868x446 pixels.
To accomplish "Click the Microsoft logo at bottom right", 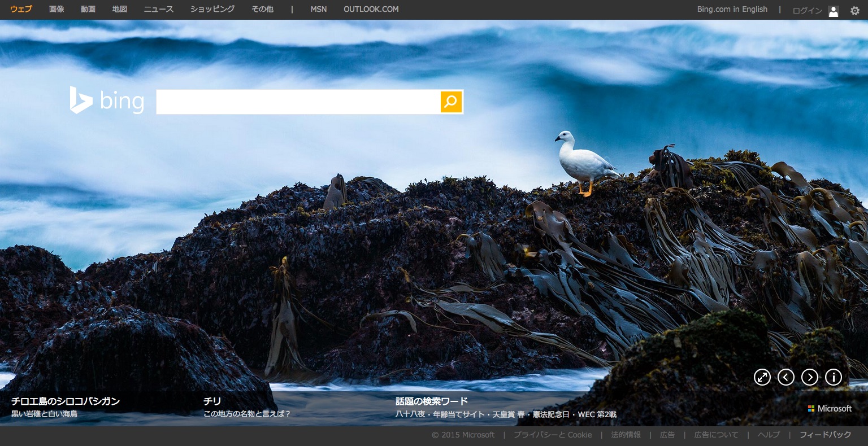I will (830, 408).
